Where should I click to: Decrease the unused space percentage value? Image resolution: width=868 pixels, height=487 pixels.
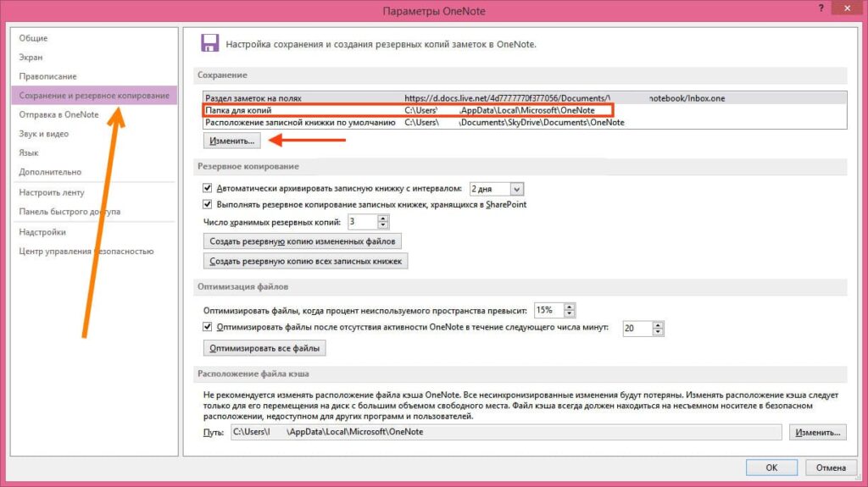(569, 313)
